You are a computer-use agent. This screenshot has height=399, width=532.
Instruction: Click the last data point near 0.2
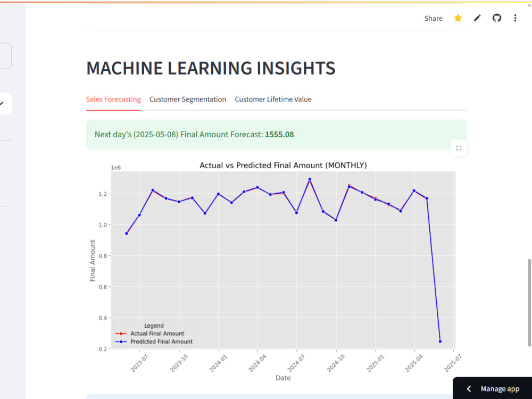[440, 342]
